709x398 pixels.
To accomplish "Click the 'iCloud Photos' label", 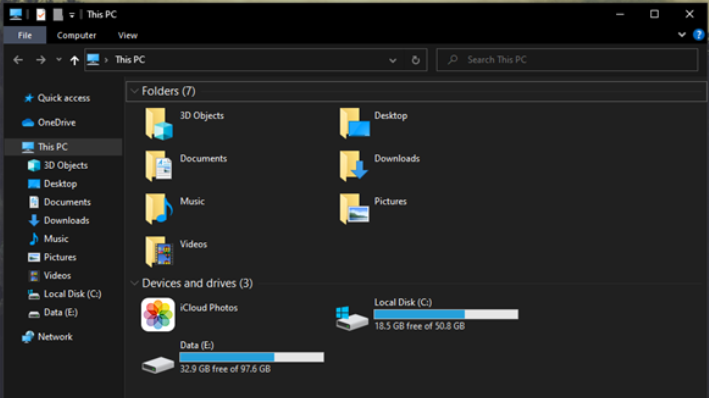I will tap(209, 308).
